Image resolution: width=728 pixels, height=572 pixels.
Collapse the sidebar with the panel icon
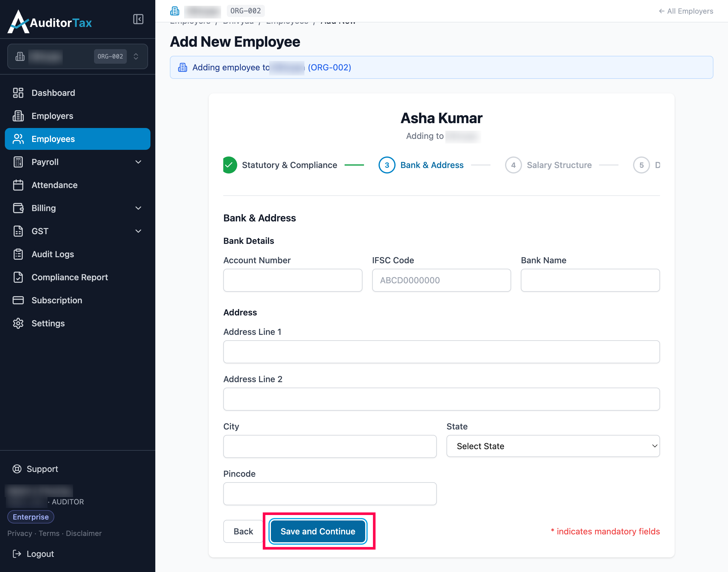click(138, 19)
